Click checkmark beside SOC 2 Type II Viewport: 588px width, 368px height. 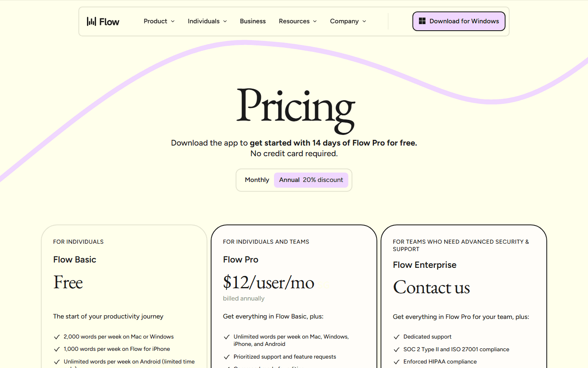pos(396,350)
